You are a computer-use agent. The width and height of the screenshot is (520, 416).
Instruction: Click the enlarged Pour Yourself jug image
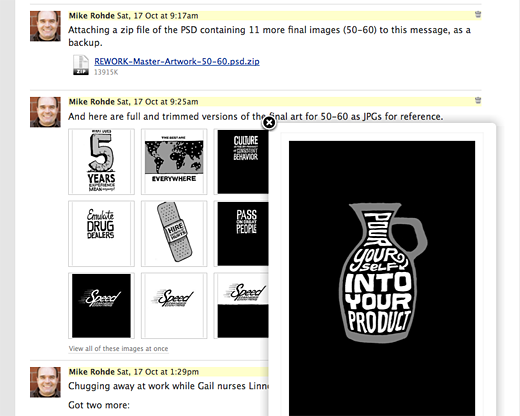tap(382, 278)
